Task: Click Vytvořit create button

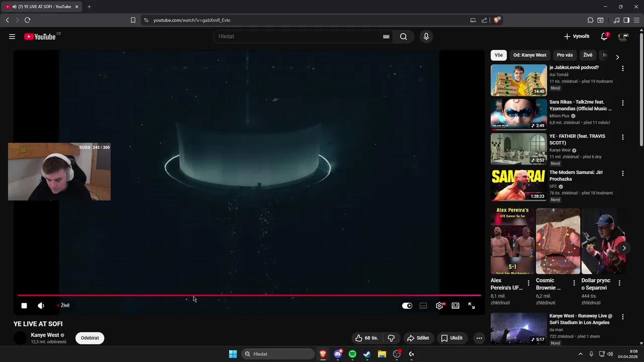Action: (x=577, y=37)
